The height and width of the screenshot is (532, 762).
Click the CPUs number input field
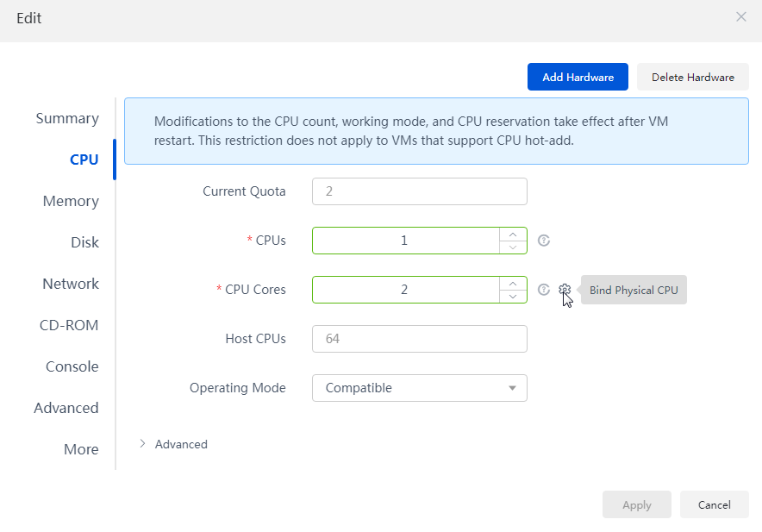pos(406,241)
